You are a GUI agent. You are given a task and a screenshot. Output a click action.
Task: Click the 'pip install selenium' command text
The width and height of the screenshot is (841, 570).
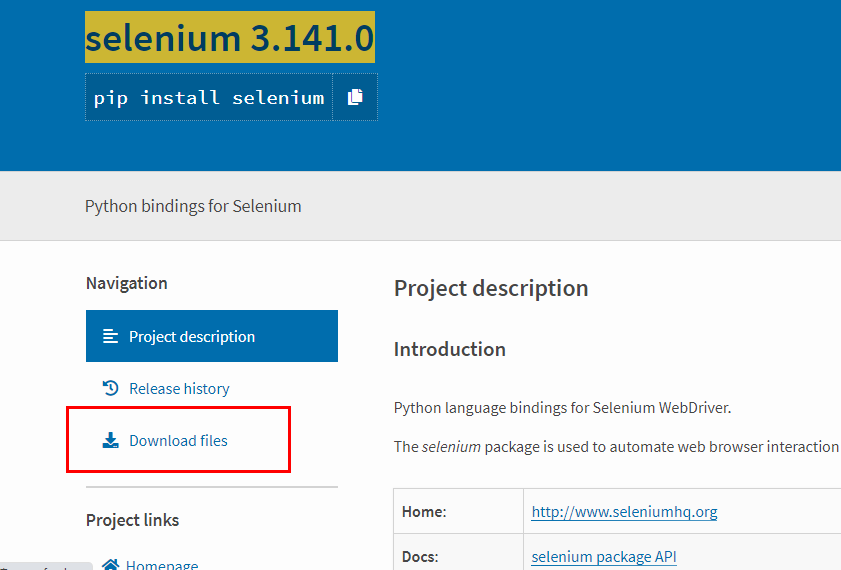coord(209,97)
